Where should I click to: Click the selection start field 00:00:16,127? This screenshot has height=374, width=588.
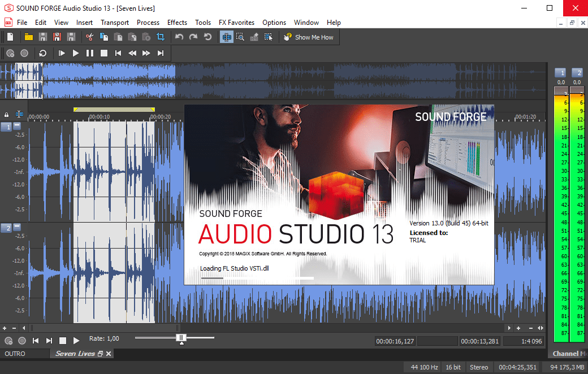[395, 341]
